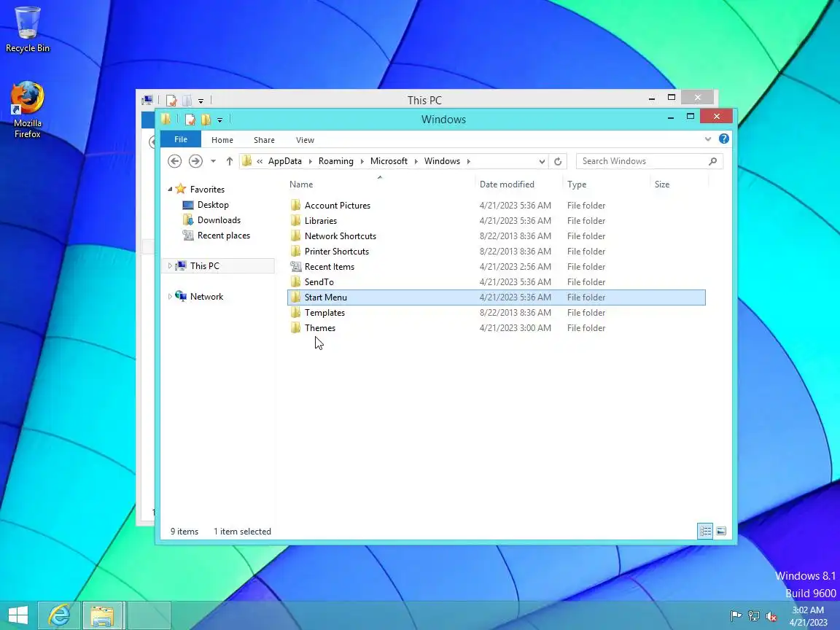
Task: Click Themes date 4/21/2023 3:00 AM
Action: point(515,328)
